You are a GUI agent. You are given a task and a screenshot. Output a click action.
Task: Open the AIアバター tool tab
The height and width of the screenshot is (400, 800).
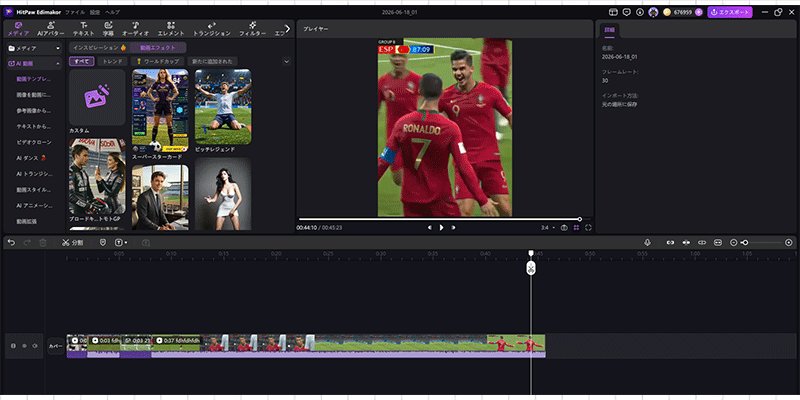pos(51,29)
